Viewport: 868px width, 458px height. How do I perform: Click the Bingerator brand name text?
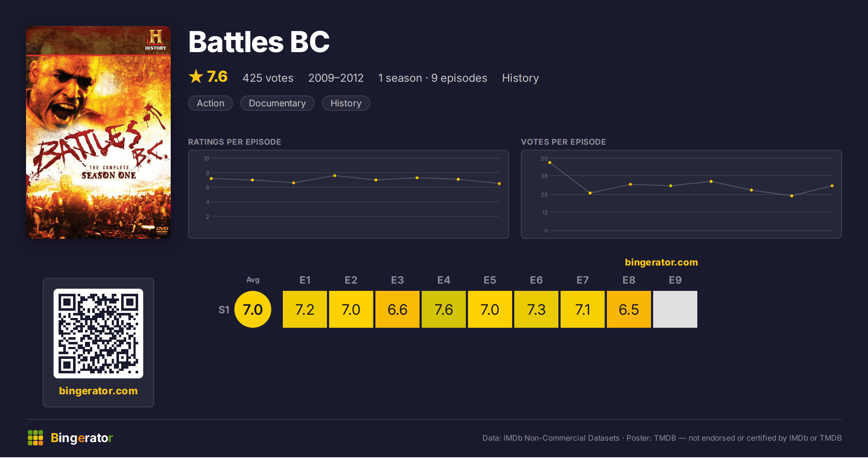point(82,438)
